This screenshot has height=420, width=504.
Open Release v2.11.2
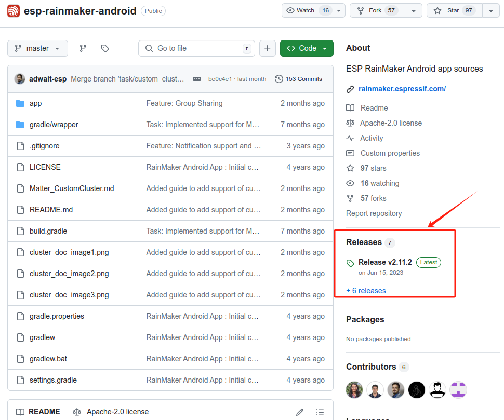point(385,262)
